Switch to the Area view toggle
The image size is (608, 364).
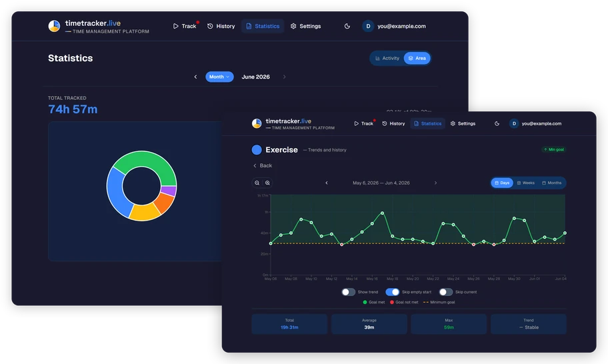point(417,58)
